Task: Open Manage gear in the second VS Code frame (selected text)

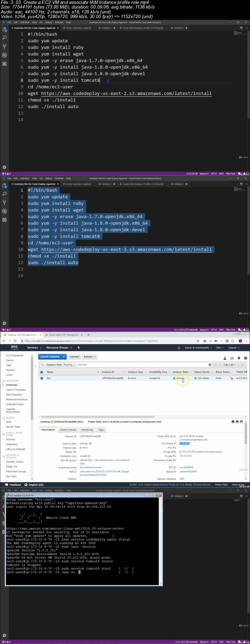Action: [4, 323]
